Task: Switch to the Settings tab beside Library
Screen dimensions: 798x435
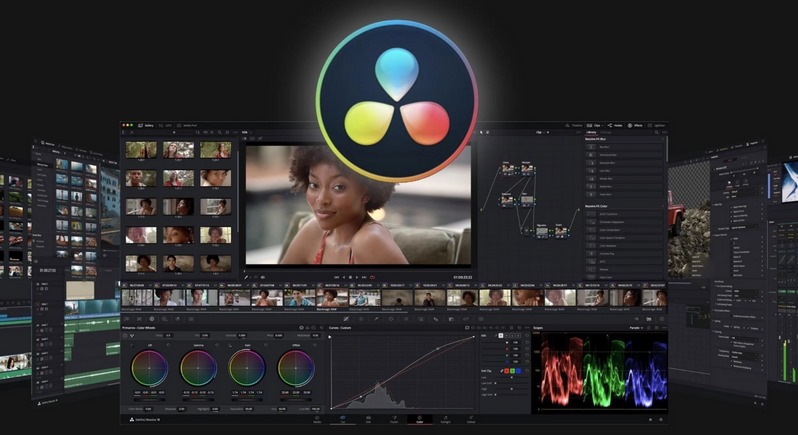Action: click(x=606, y=132)
